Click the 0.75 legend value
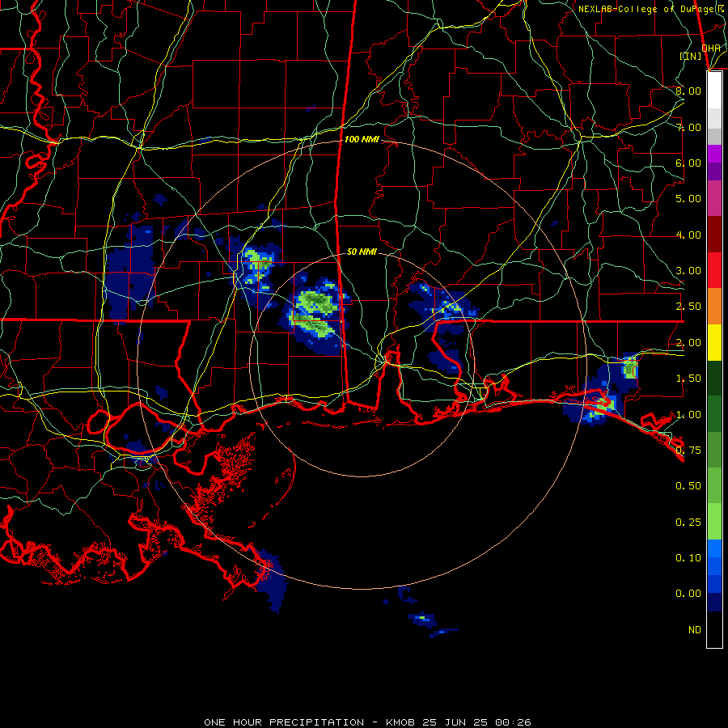 click(x=688, y=451)
